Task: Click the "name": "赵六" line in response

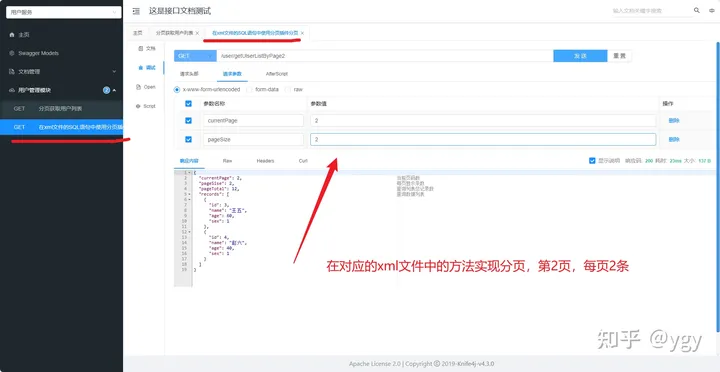Action: click(x=228, y=242)
